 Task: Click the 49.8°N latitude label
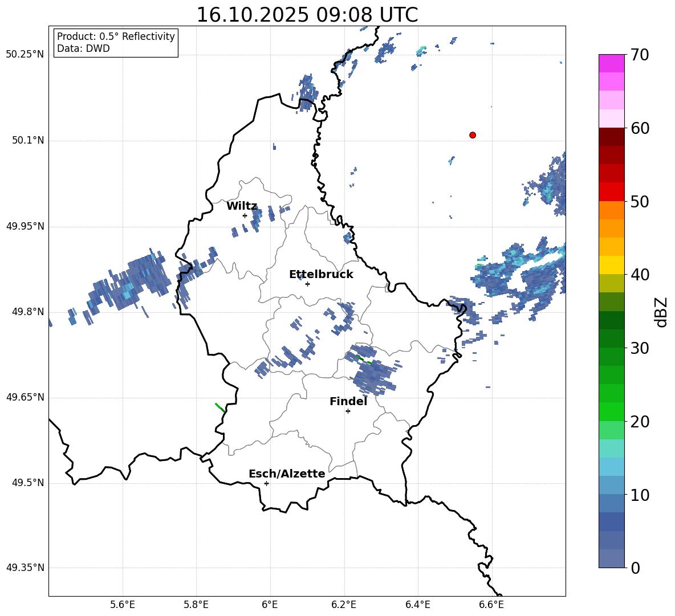(x=29, y=312)
